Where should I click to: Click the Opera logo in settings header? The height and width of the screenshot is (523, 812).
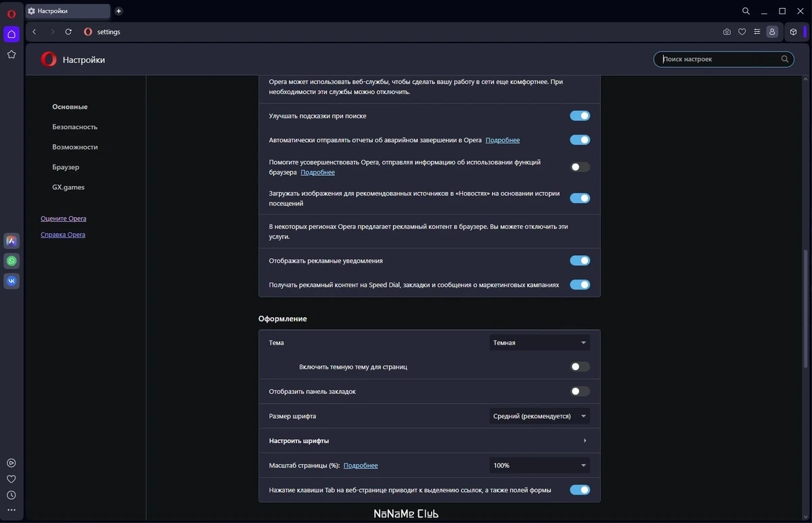click(x=49, y=60)
